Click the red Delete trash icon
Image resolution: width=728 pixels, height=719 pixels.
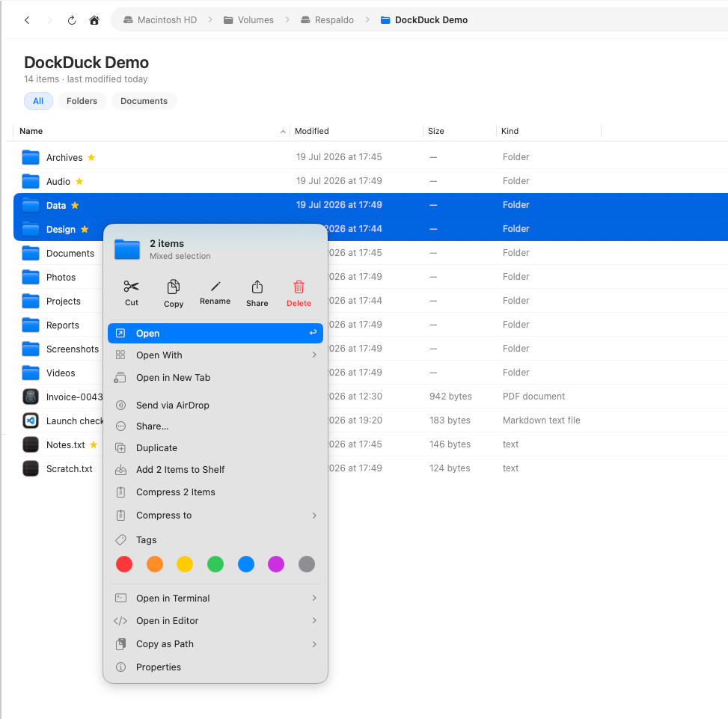[x=299, y=287]
